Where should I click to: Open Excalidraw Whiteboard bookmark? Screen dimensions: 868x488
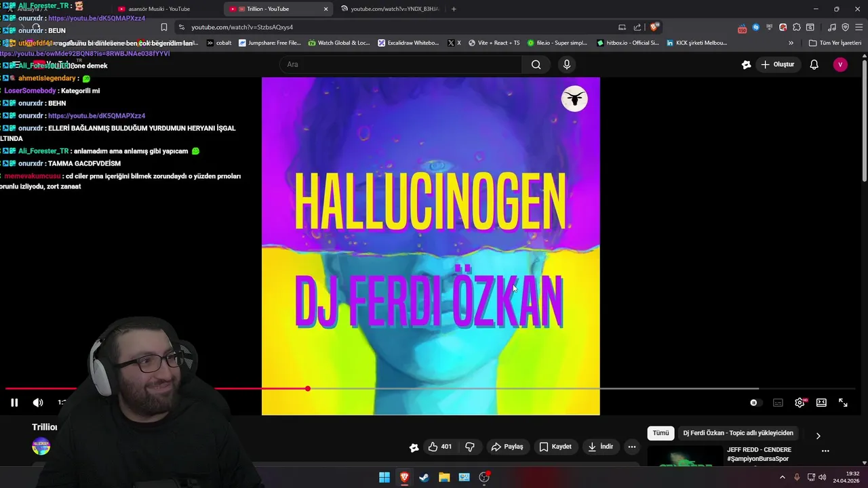pos(408,43)
